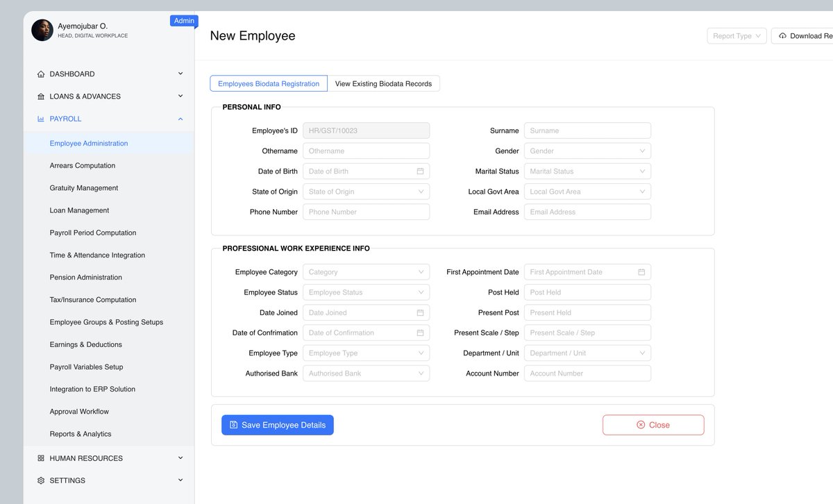Click the Employee's ID field
Viewport: 833px width, 504px height.
pyautogui.click(x=366, y=131)
